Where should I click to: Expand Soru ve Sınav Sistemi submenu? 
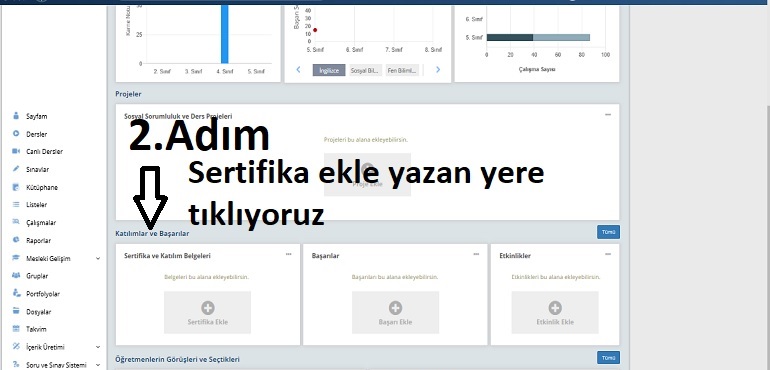point(55,365)
